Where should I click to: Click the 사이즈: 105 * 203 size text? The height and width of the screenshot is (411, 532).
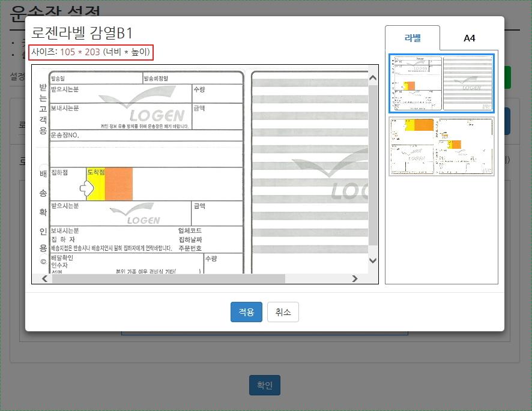91,52
